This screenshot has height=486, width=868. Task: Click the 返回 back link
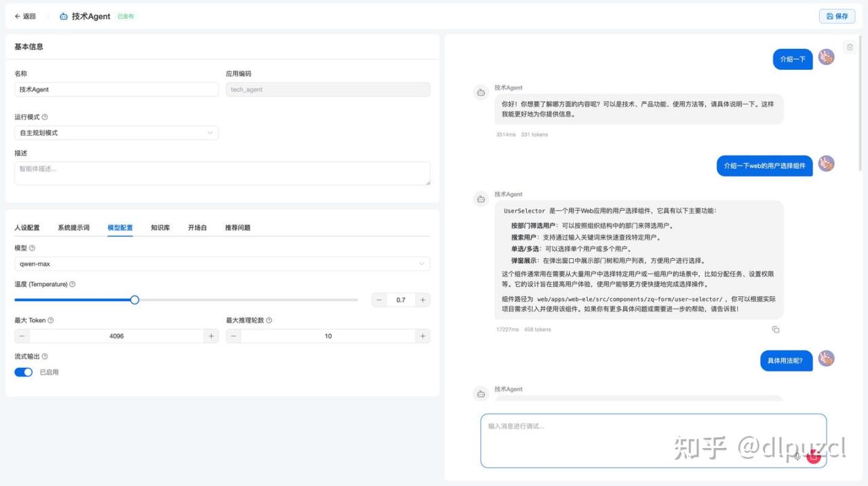click(x=25, y=16)
